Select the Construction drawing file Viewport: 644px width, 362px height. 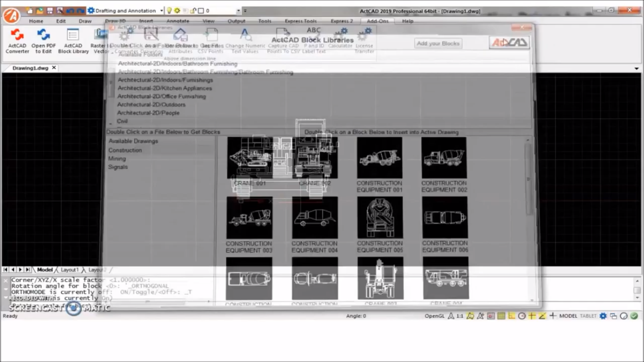[125, 150]
